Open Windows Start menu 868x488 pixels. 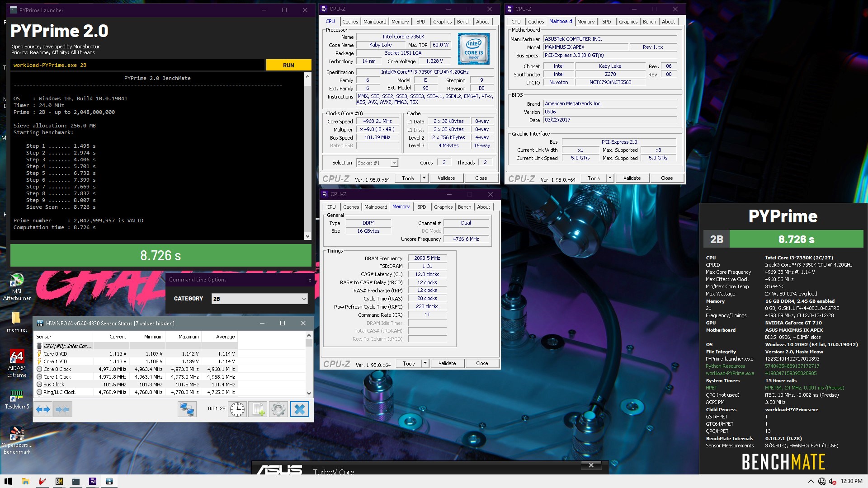pos(8,481)
